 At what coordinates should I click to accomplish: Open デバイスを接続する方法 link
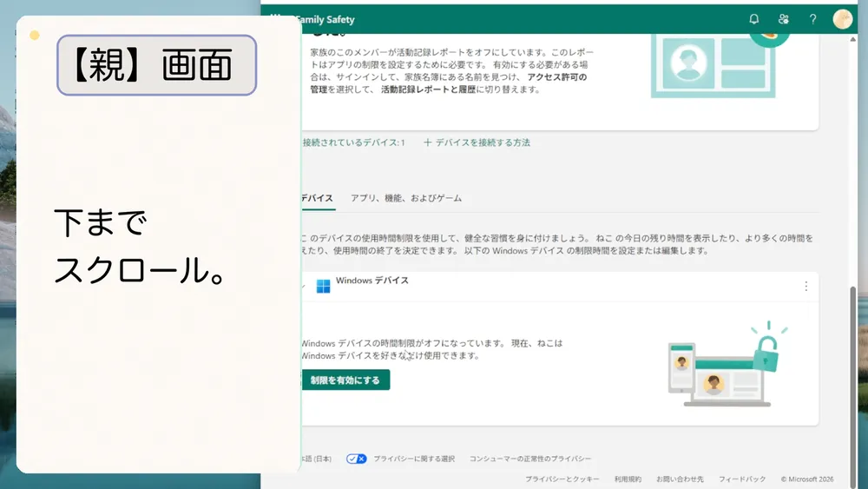click(477, 143)
